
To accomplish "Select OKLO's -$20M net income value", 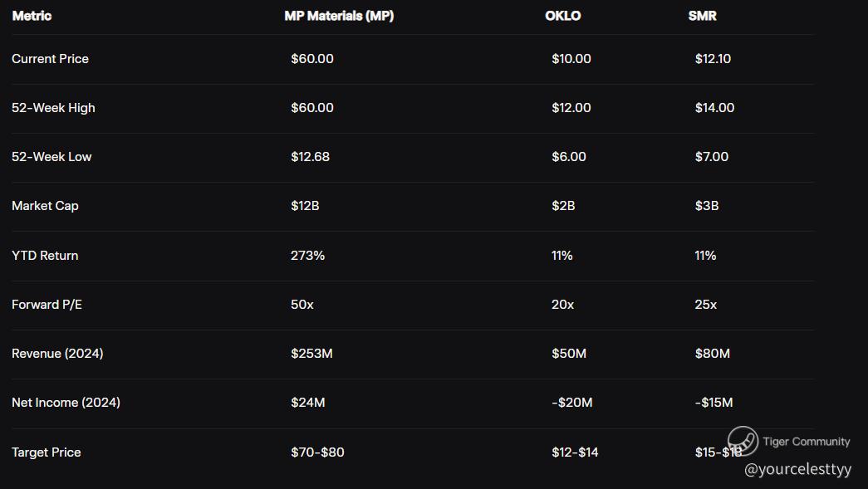I will click(571, 403).
